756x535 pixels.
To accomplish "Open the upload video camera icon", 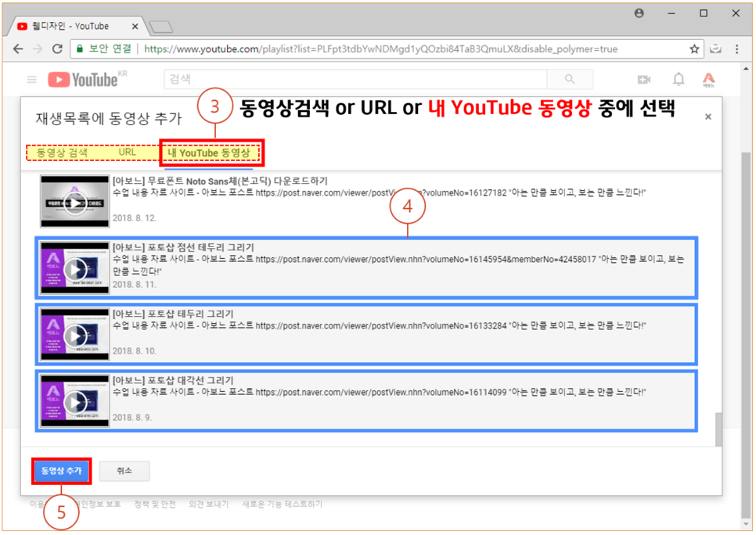I will pyautogui.click(x=644, y=80).
